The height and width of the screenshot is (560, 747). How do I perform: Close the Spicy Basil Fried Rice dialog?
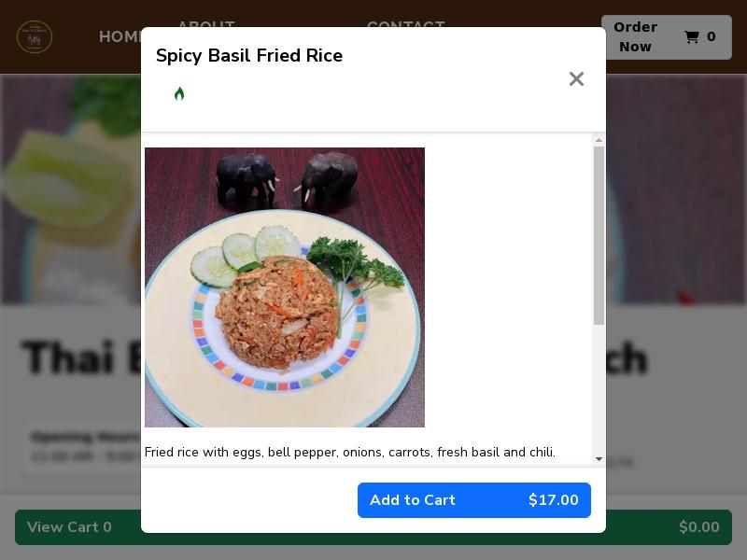coord(576,79)
